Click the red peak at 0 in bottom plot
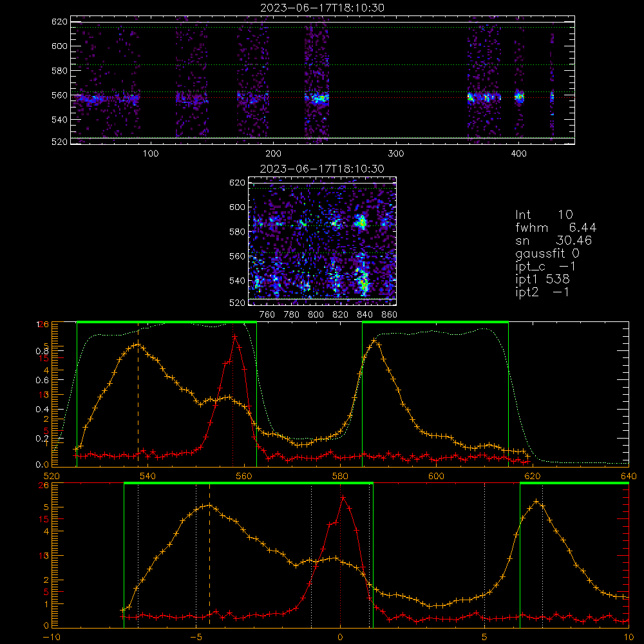Screen dimensions: 644x644 [343, 498]
